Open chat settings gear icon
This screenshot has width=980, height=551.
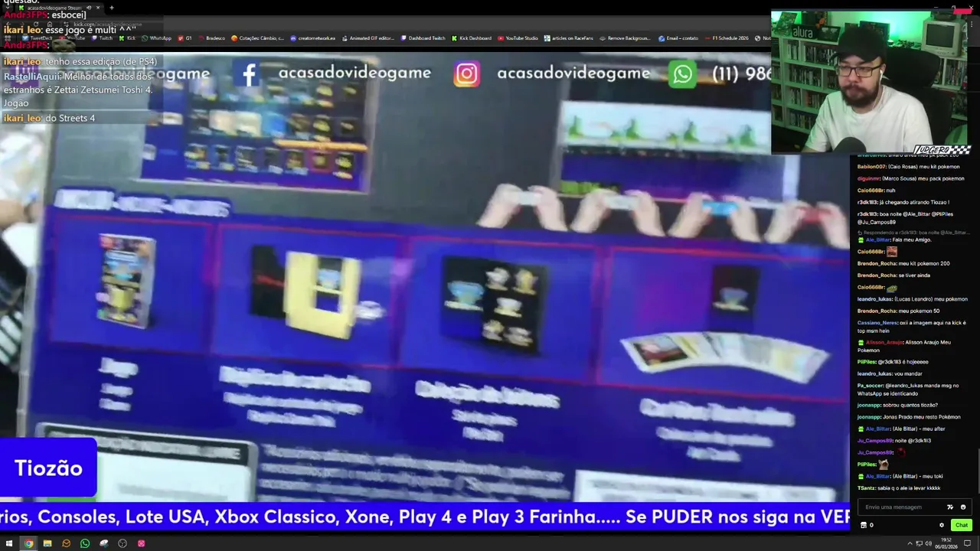point(942,525)
